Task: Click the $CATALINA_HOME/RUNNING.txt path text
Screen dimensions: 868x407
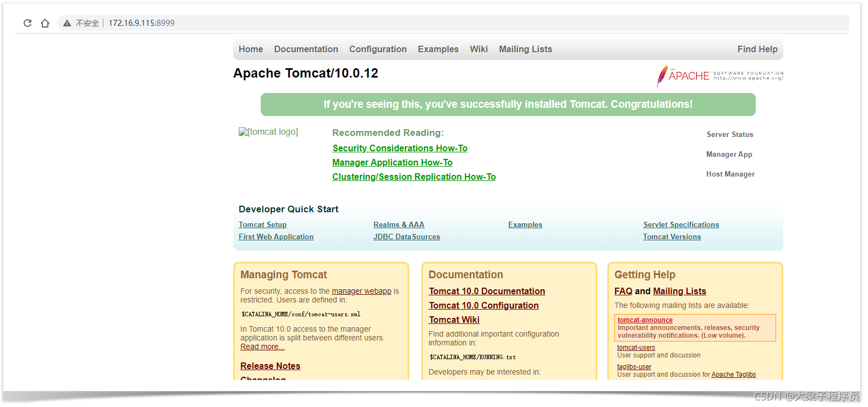Action: coord(473,358)
